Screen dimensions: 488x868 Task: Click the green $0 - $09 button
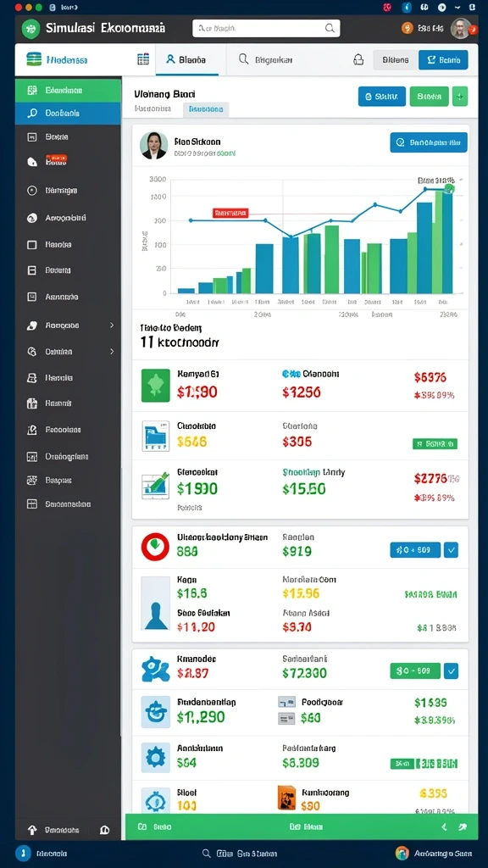point(415,671)
